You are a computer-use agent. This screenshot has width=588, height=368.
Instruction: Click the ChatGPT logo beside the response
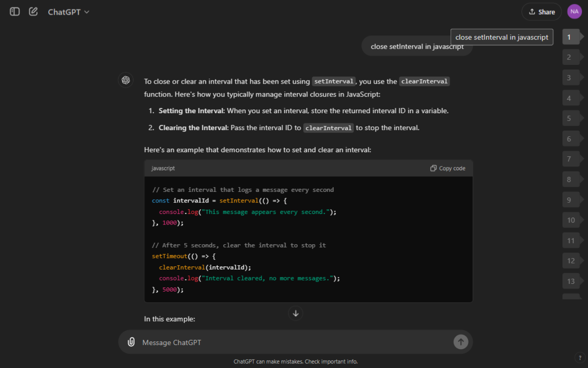(x=126, y=80)
